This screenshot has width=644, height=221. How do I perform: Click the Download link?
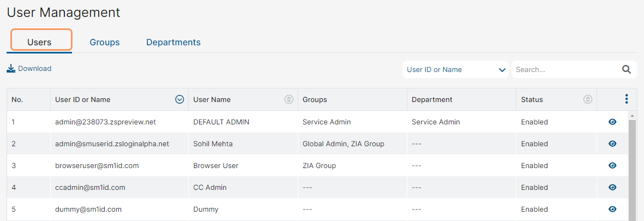point(34,69)
